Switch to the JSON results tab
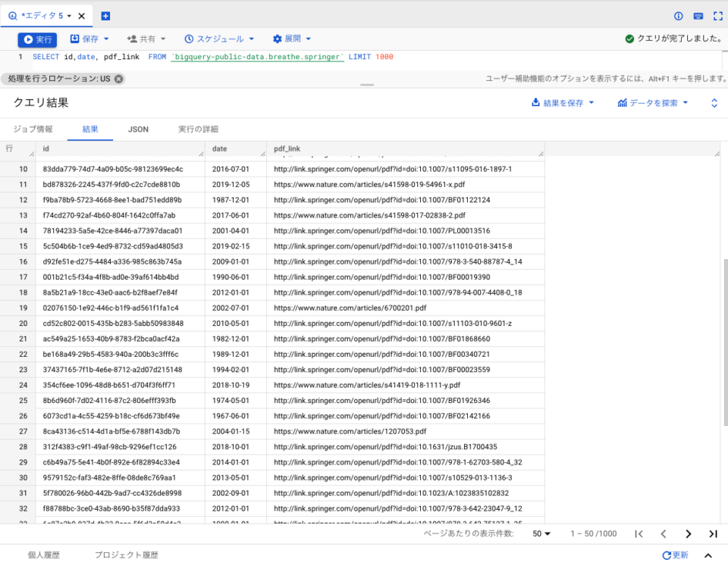This screenshot has height=566, width=728. coord(138,129)
